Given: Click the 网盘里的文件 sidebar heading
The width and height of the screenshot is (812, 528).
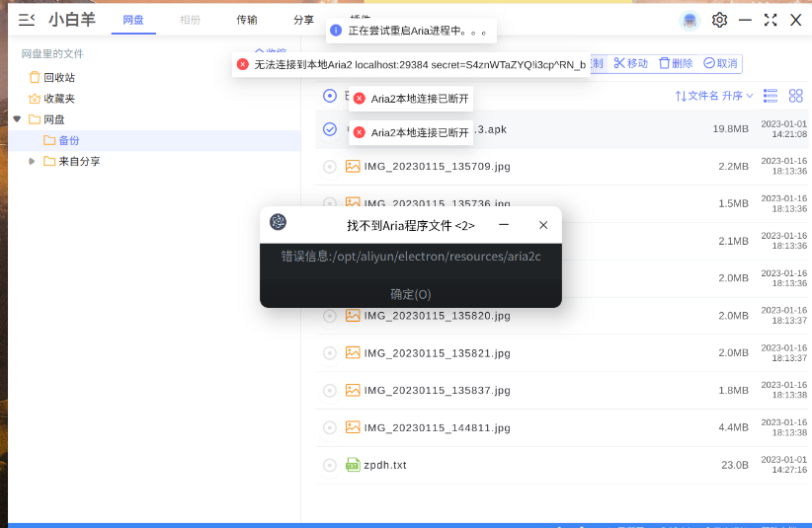Looking at the screenshot, I should click(52, 53).
